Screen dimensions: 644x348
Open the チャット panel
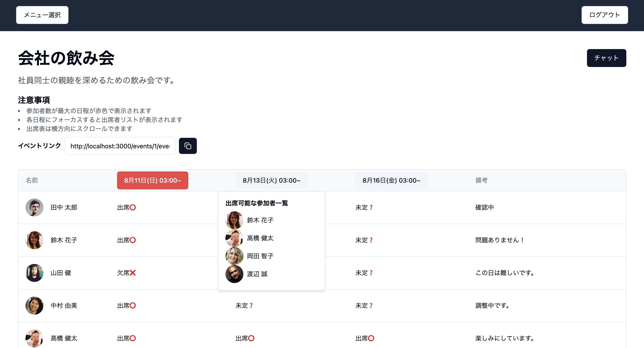tap(606, 58)
